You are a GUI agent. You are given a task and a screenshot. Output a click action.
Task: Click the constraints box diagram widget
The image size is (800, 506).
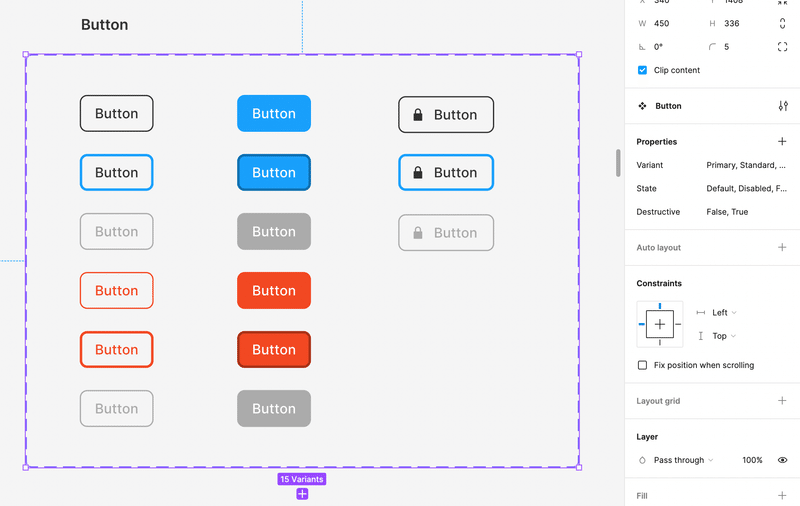pyautogui.click(x=660, y=324)
